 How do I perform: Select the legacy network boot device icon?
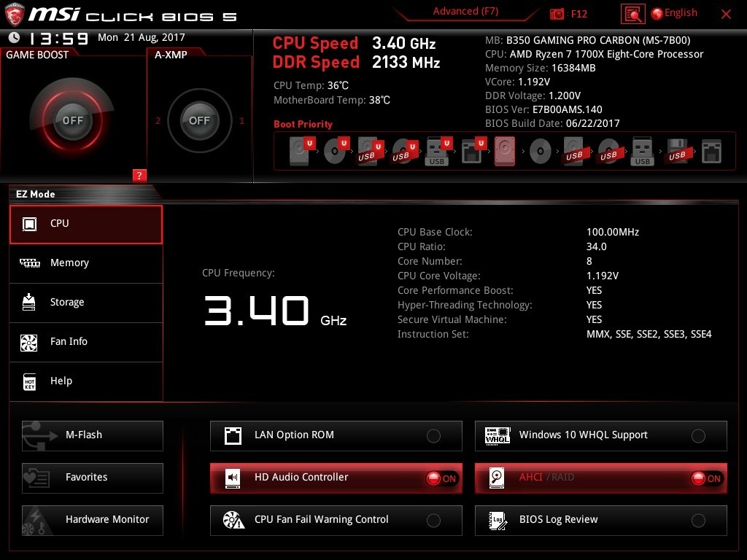click(x=711, y=151)
